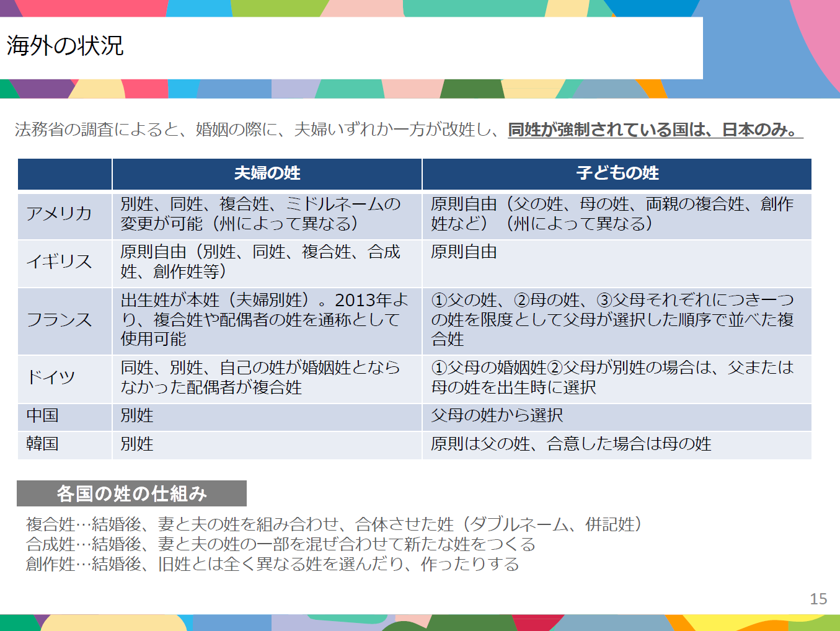Click the イギリス child surname cell 原則自由

(x=617, y=263)
